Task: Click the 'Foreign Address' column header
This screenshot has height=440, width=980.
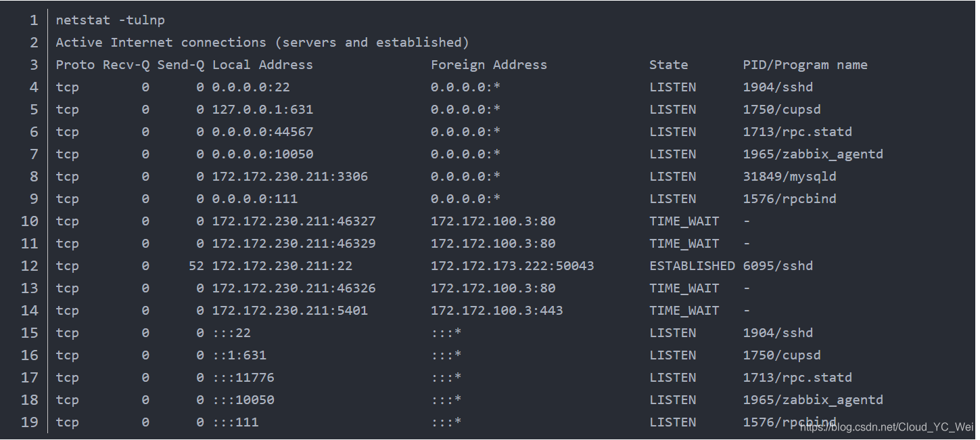Action: coord(489,65)
